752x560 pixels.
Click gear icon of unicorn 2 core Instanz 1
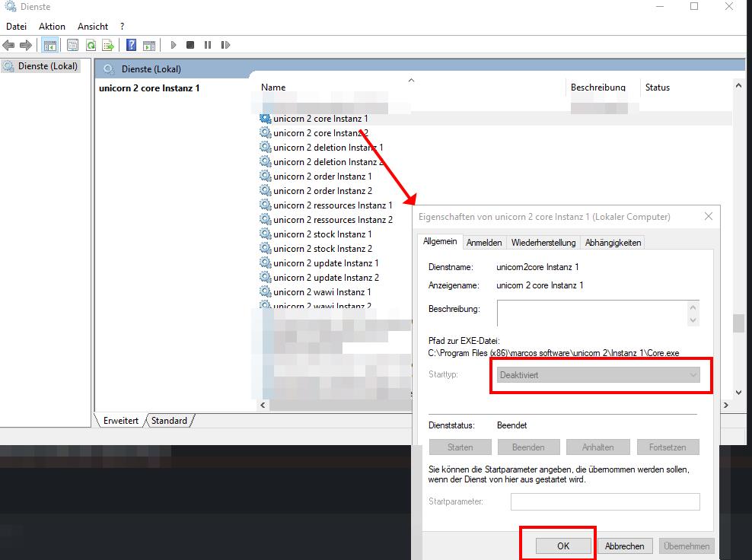click(x=265, y=118)
